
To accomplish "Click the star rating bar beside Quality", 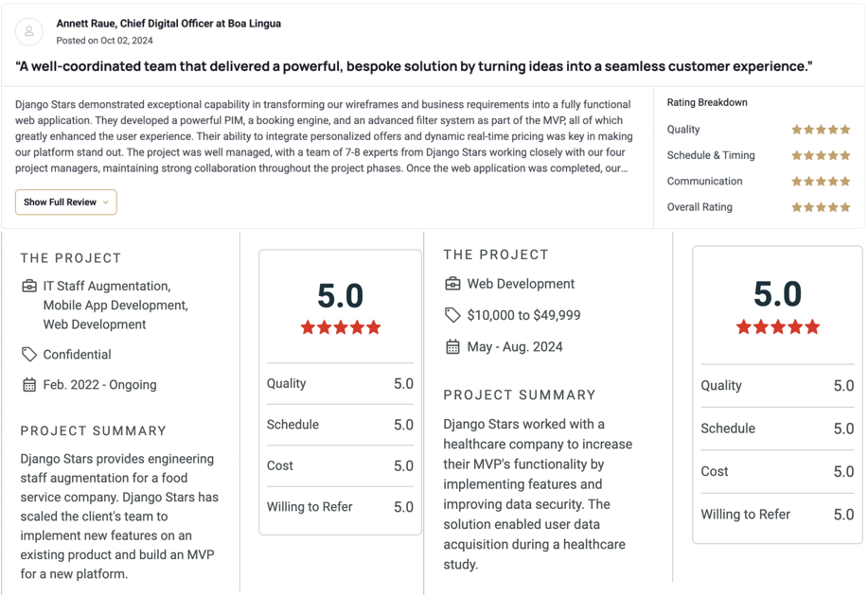I will (x=821, y=130).
